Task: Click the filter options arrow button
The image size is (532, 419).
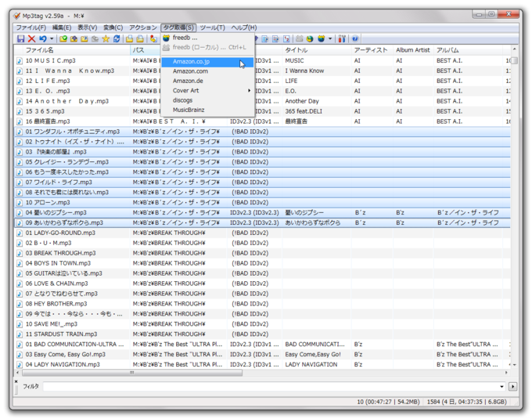Action: click(x=512, y=387)
